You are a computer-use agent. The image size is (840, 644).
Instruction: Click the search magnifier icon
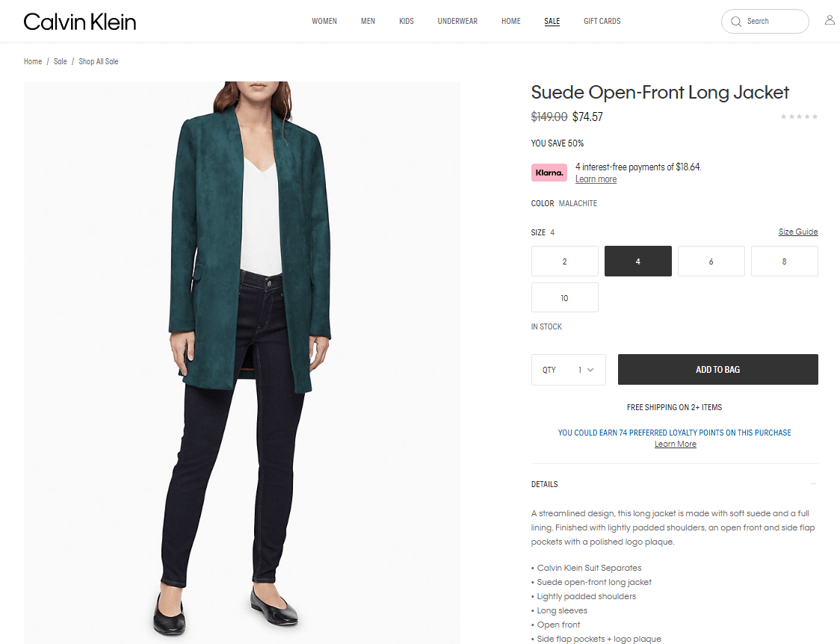[x=736, y=22]
